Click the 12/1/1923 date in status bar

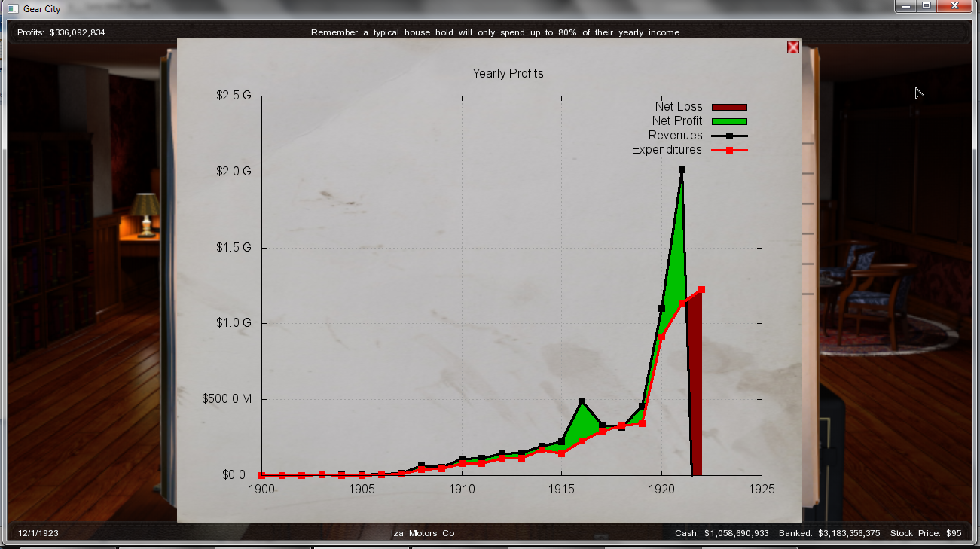[38, 533]
